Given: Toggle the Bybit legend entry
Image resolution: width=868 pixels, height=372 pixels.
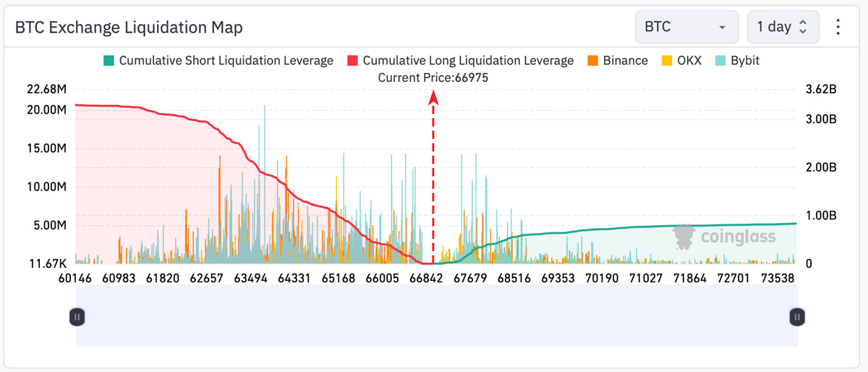Looking at the screenshot, I should coord(736,61).
